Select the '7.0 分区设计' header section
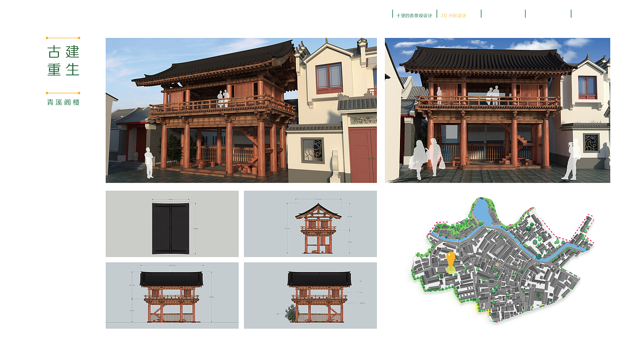 click(453, 16)
